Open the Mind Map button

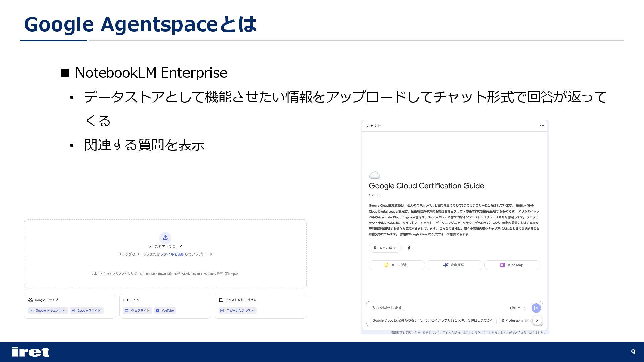(x=512, y=265)
